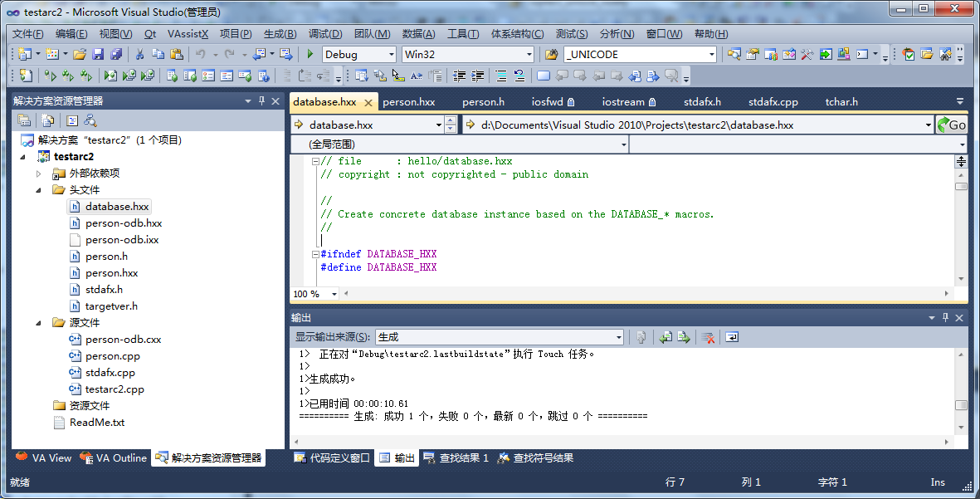This screenshot has height=499, width=980.
Task: Collapse the #ifndef code outlining region
Action: 315,254
